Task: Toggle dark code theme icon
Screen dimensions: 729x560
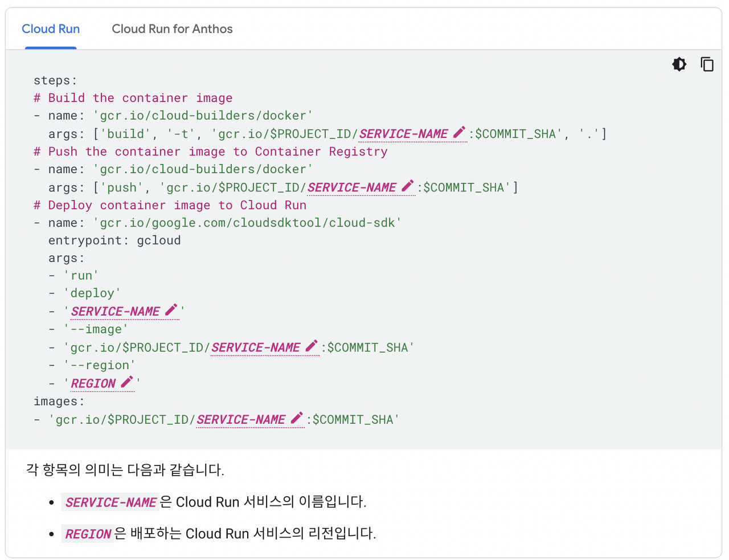Action: 679,64
